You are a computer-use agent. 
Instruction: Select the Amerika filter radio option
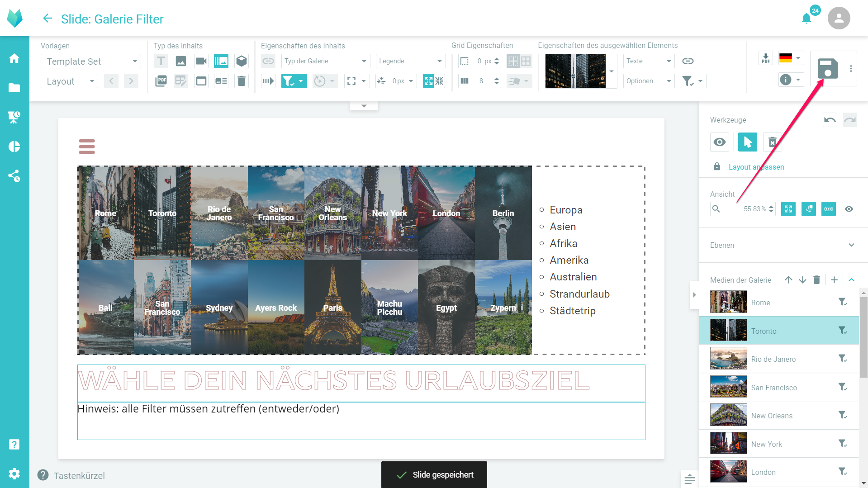tap(542, 260)
